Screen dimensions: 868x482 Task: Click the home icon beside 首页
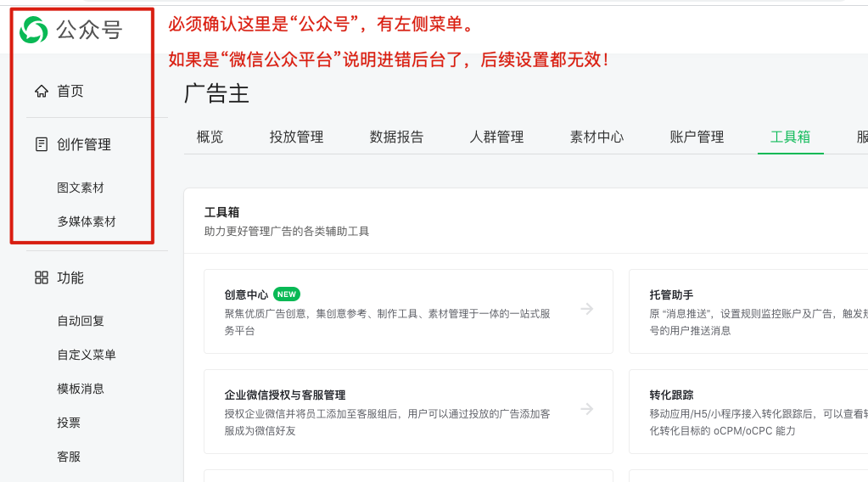pos(42,91)
